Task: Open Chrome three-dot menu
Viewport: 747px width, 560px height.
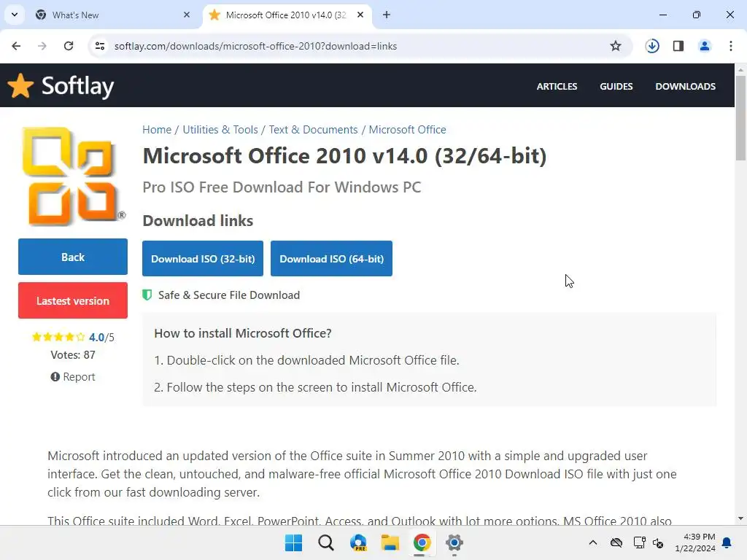Action: pos(731,46)
